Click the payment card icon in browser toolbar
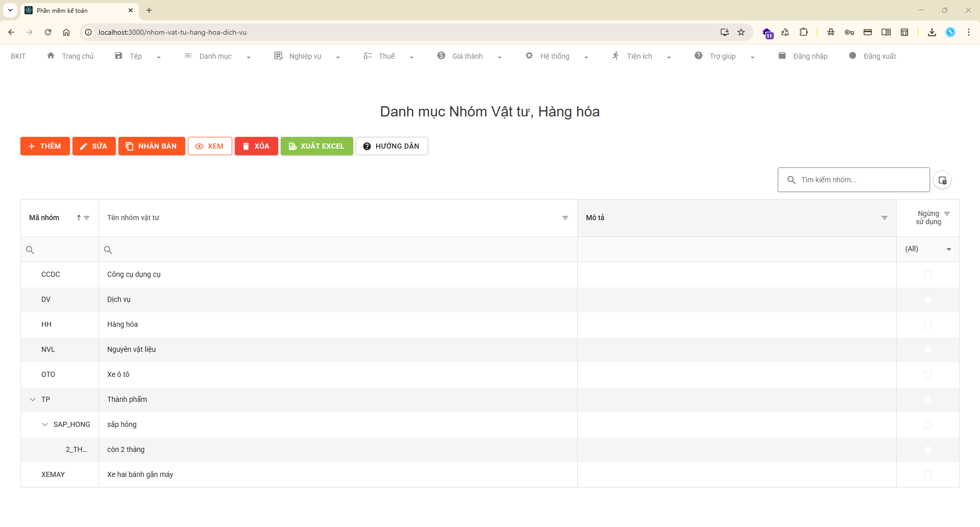This screenshot has width=980, height=527. [x=868, y=32]
